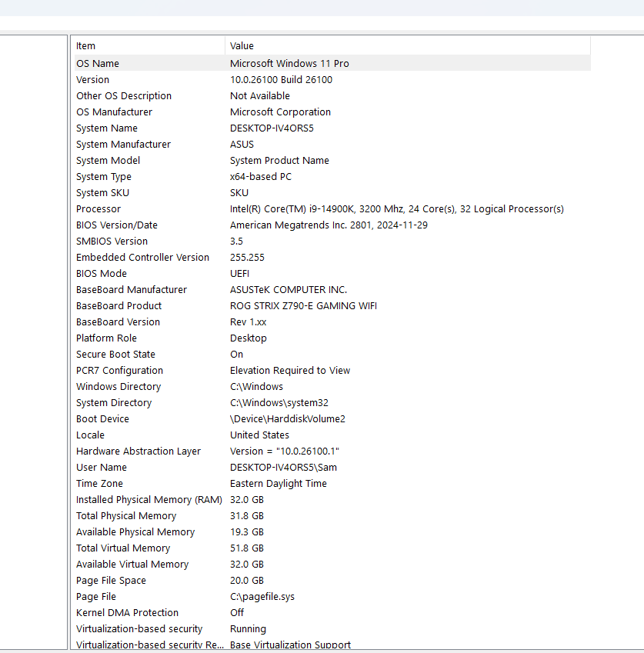This screenshot has width=644, height=653.
Task: Select the BaseBoard Manufacturer row
Action: pyautogui.click(x=332, y=290)
